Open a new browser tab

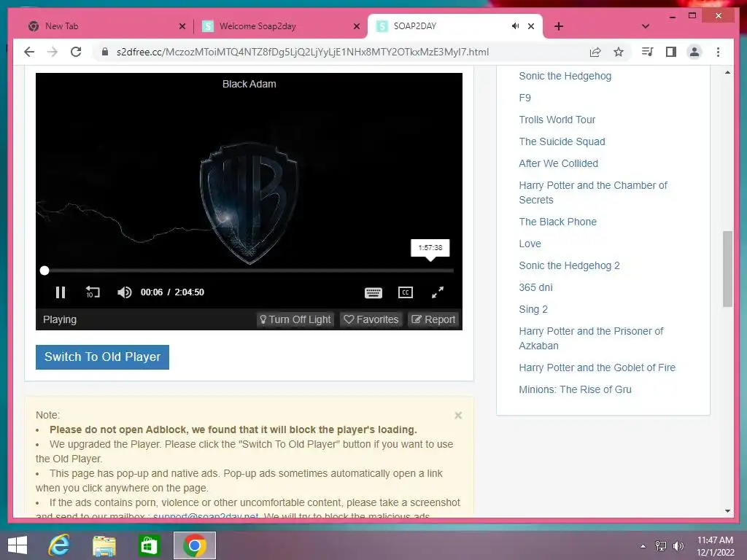pyautogui.click(x=559, y=27)
